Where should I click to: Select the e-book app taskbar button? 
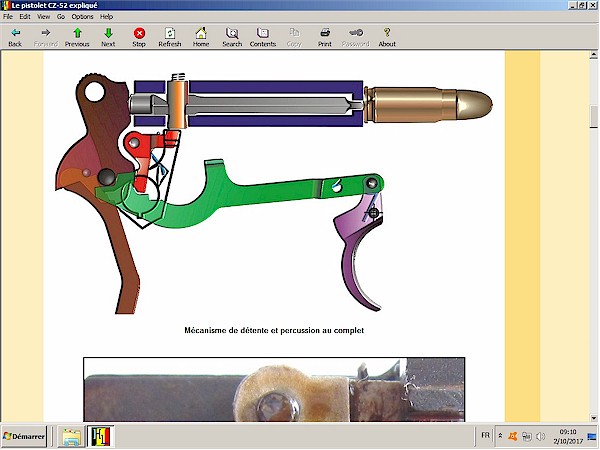pos(100,436)
